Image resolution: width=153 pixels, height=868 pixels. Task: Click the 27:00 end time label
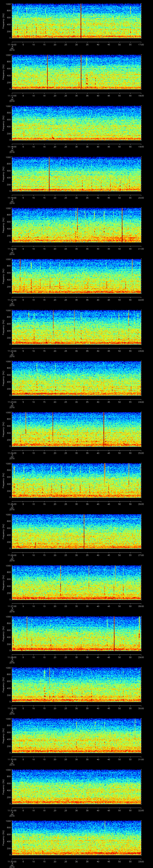tap(141, 555)
